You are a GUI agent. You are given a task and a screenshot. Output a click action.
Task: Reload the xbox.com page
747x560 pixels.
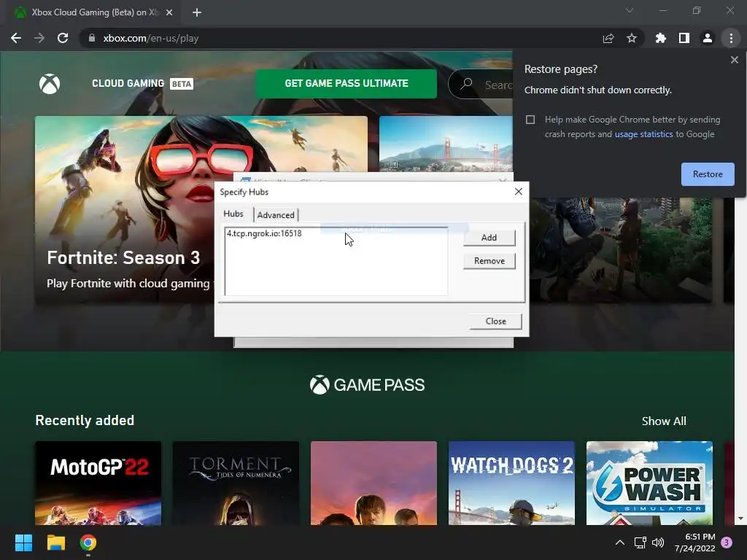coord(63,38)
